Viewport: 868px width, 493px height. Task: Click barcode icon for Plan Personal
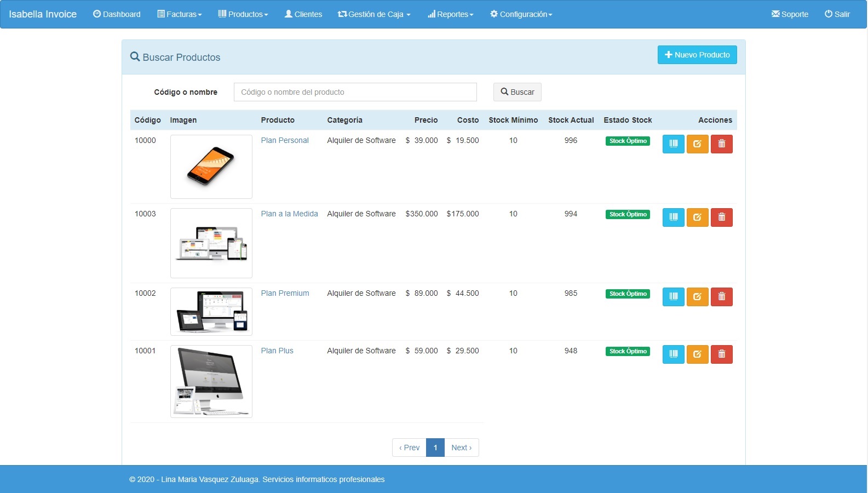[673, 144]
